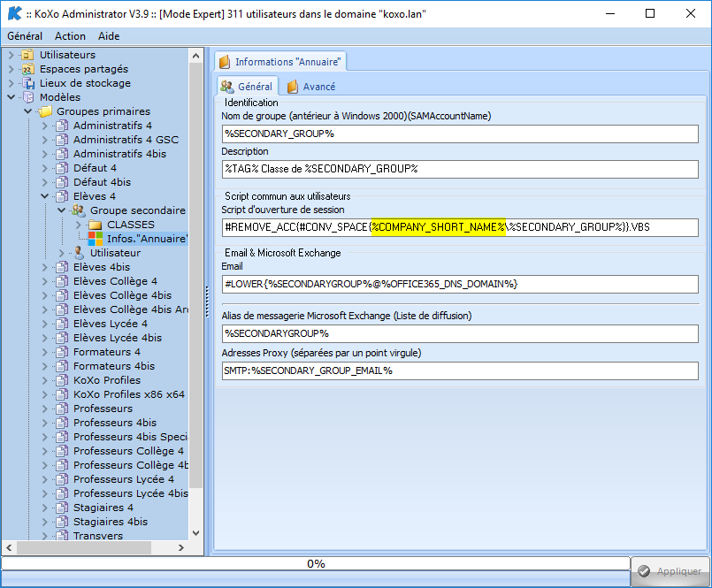The width and height of the screenshot is (712, 588).
Task: Click the Elèves Lycée 4 template icon
Action: [x=62, y=324]
